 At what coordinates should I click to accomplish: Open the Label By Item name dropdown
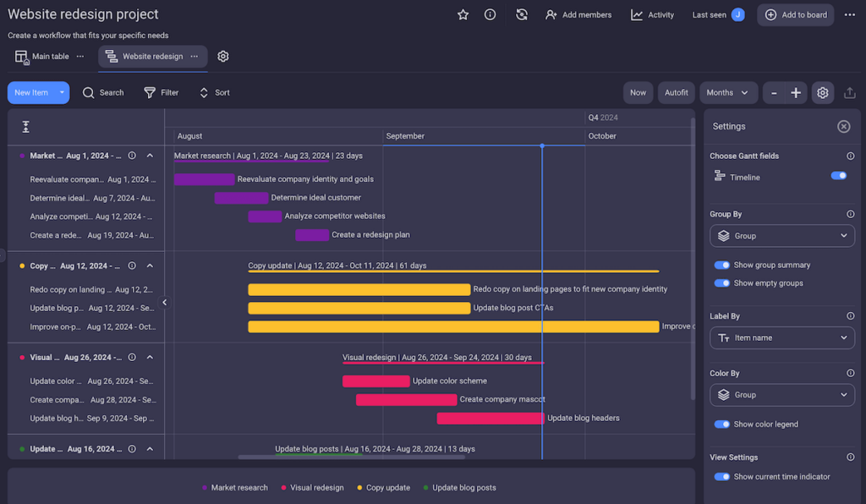click(781, 337)
